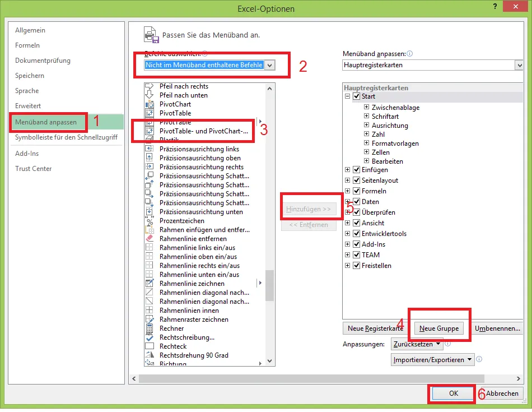The width and height of the screenshot is (532, 412).
Task: Click info icon next to Menüband anpassen label
Action: [x=409, y=54]
